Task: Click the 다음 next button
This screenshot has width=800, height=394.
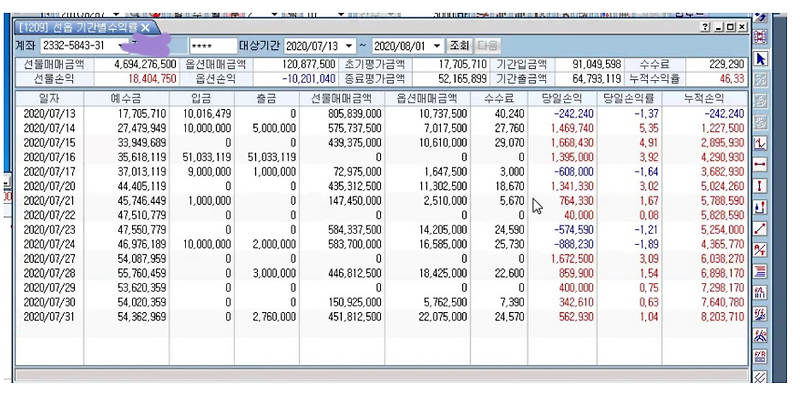Action: point(488,46)
